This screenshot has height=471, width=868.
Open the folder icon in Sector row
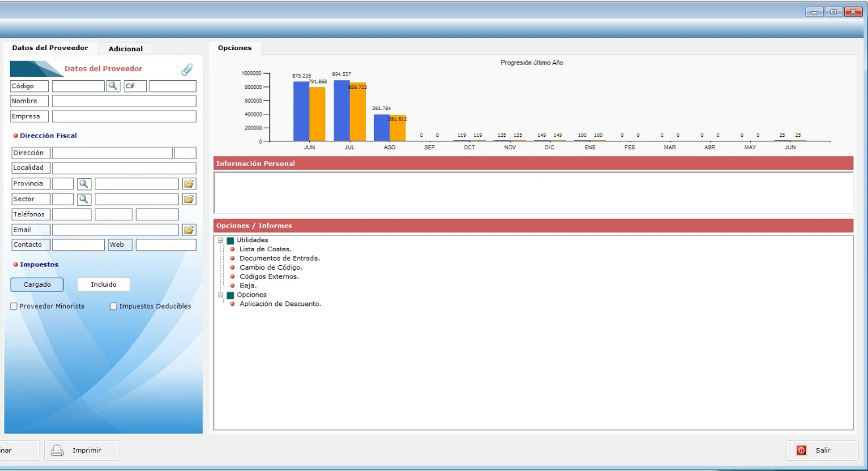pyautogui.click(x=189, y=199)
